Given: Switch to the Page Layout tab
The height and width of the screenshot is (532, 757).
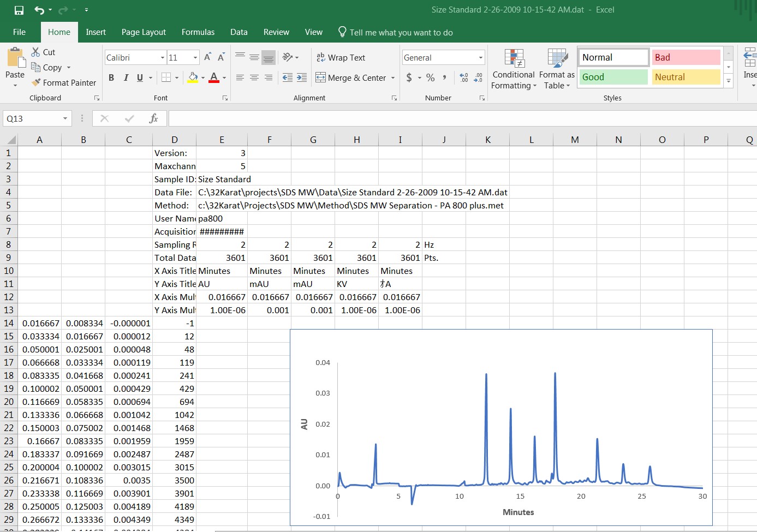Looking at the screenshot, I should (x=144, y=32).
